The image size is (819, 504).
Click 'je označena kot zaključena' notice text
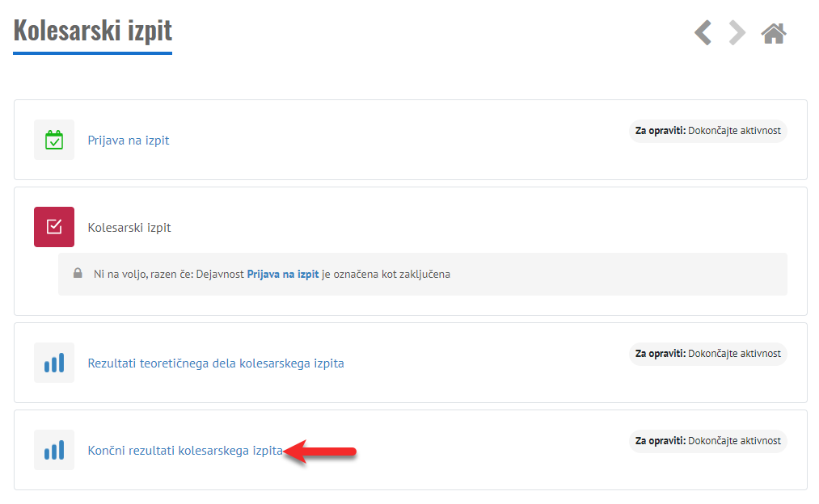[386, 274]
